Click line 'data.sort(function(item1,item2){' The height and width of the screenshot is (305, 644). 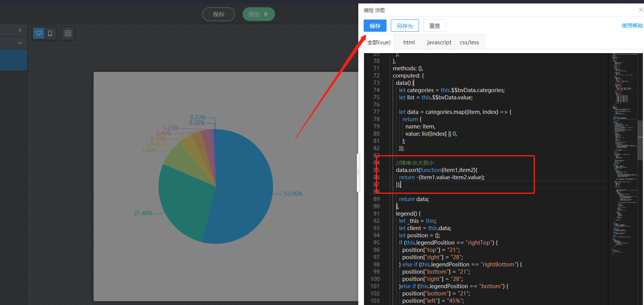click(437, 170)
